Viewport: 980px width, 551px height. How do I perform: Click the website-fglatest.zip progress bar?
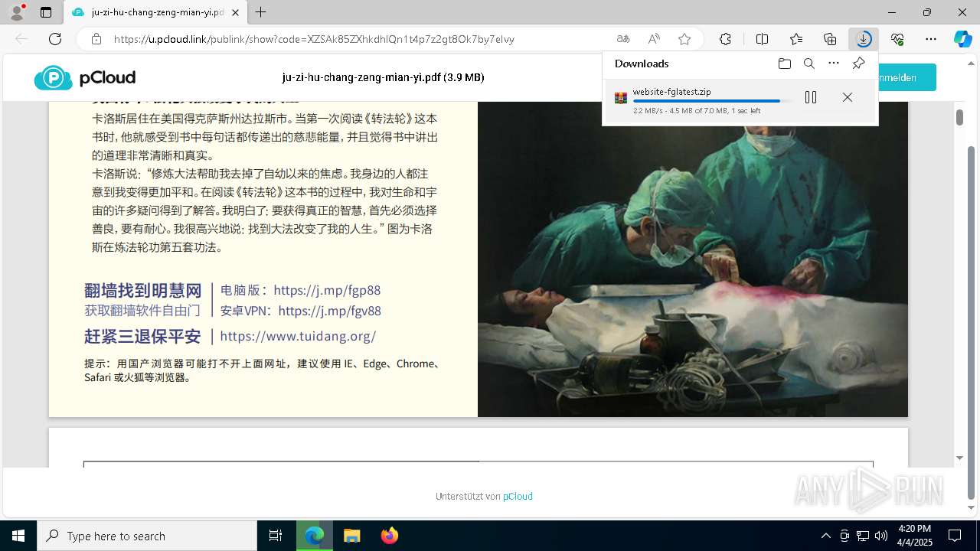pos(712,101)
